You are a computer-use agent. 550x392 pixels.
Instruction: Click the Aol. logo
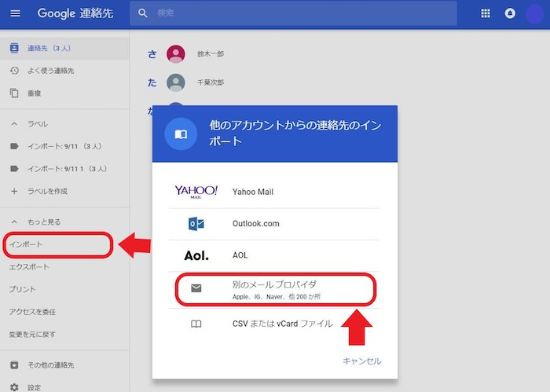point(196,255)
